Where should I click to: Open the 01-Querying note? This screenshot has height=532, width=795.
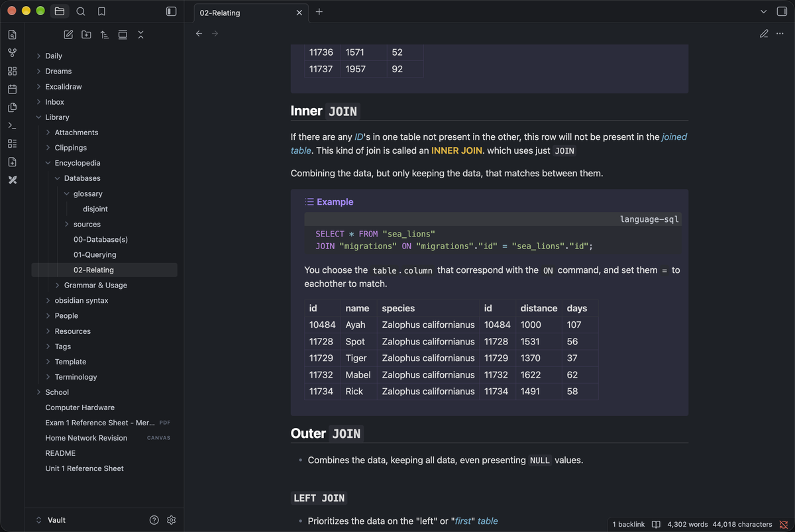point(95,254)
